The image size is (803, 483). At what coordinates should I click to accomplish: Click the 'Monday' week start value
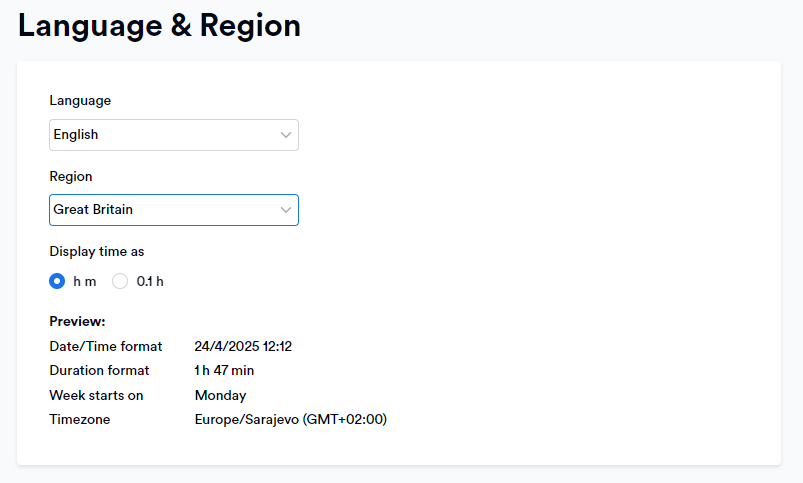click(220, 395)
